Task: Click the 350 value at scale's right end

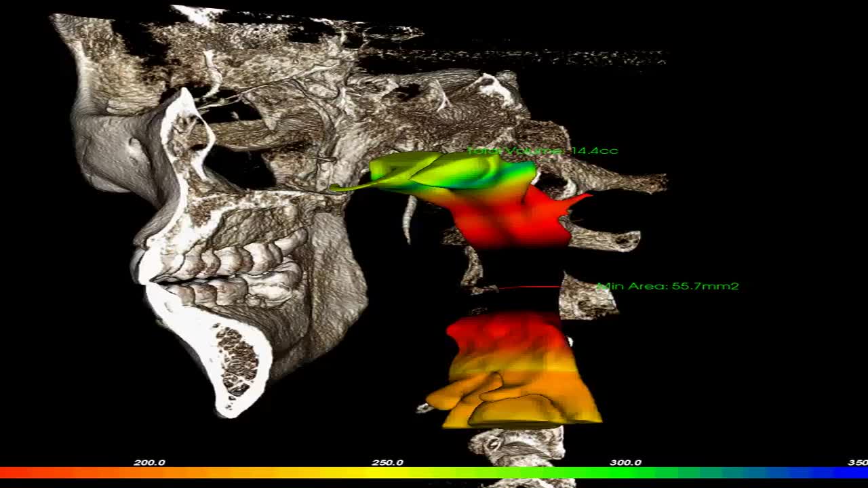Action: [x=860, y=464]
